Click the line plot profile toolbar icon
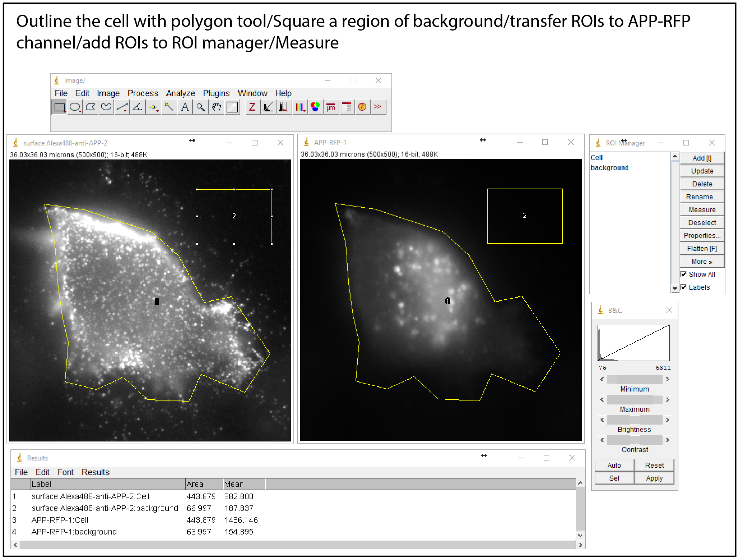This screenshot has width=738, height=560. 268,107
